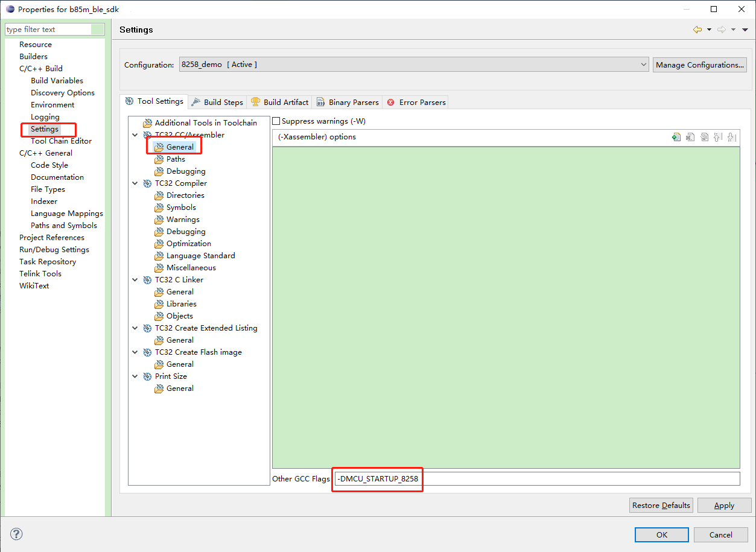The height and width of the screenshot is (552, 756).
Task: Collapse TC32 Create Extended Listing node
Action: pos(135,328)
